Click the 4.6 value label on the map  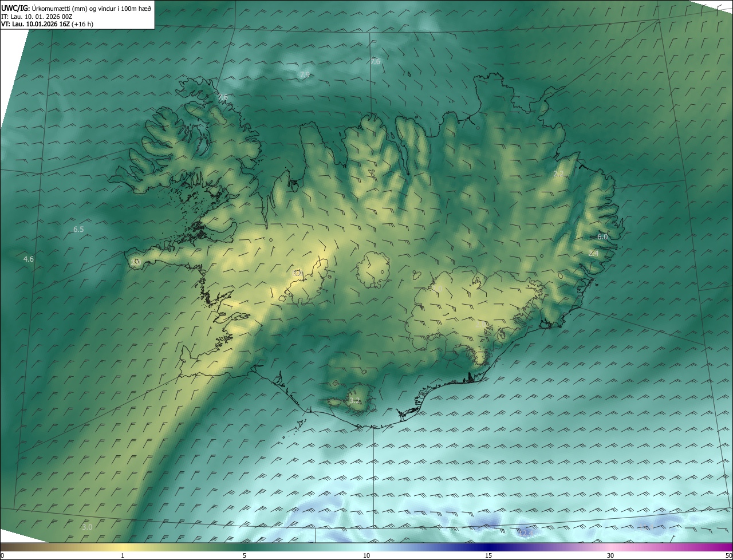click(x=28, y=259)
